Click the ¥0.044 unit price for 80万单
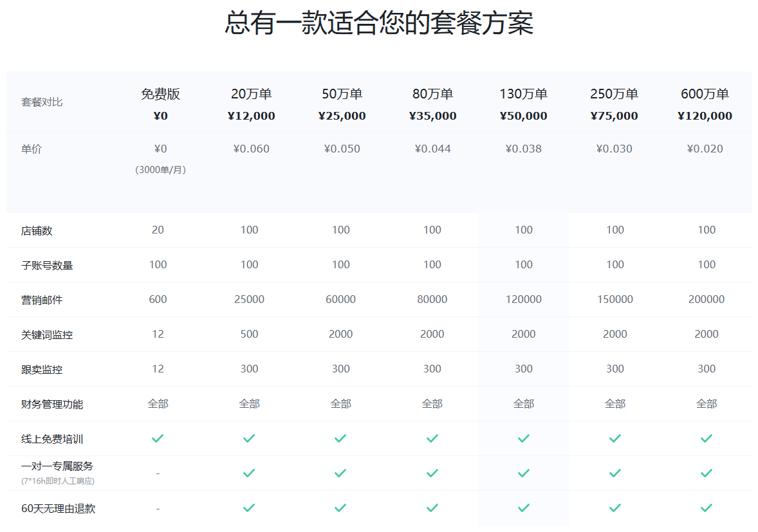The width and height of the screenshot is (758, 532). click(432, 149)
